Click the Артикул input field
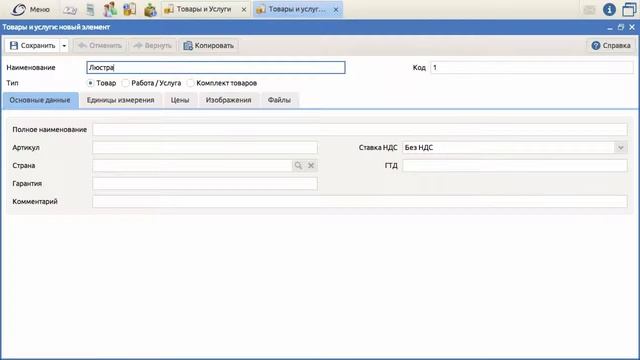640x360 pixels. (205, 147)
